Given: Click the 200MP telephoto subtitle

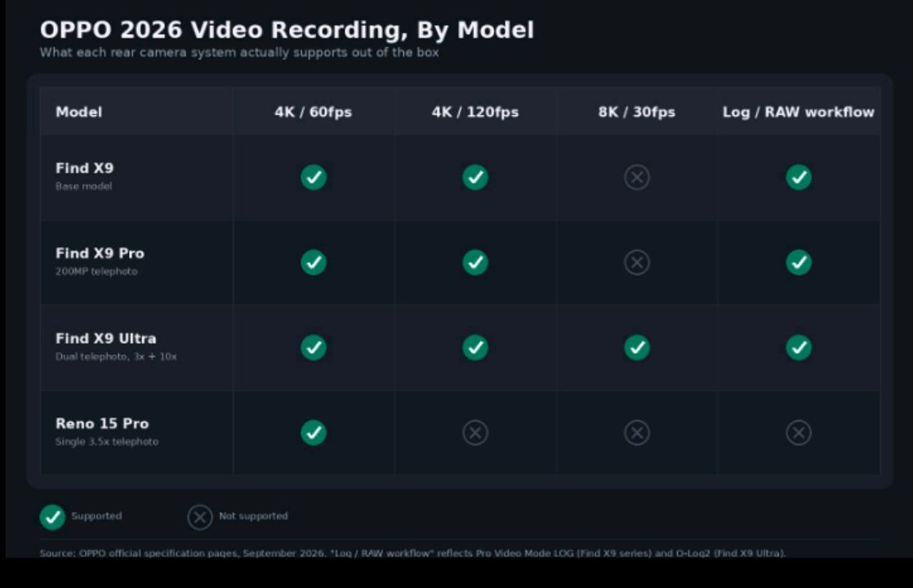Looking at the screenshot, I should point(96,271).
